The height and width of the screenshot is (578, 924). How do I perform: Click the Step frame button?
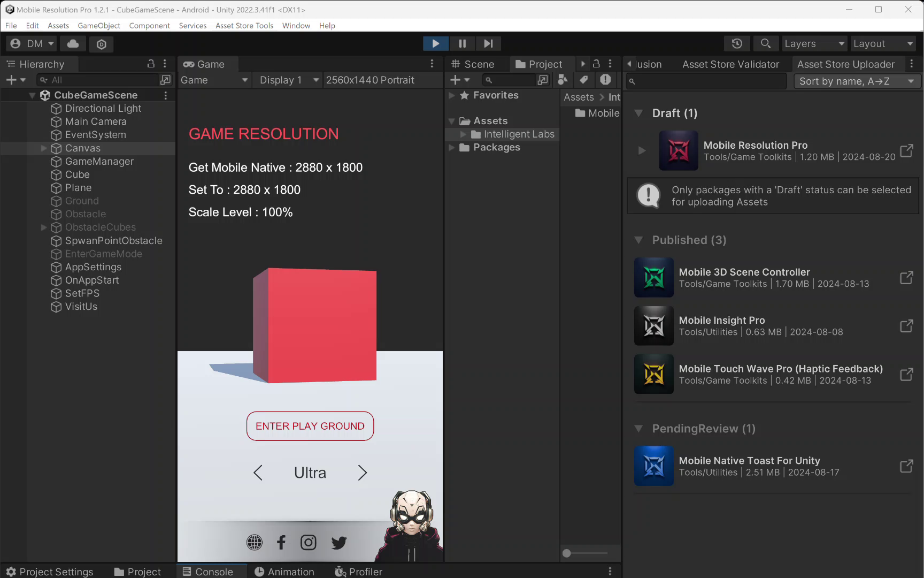click(488, 43)
